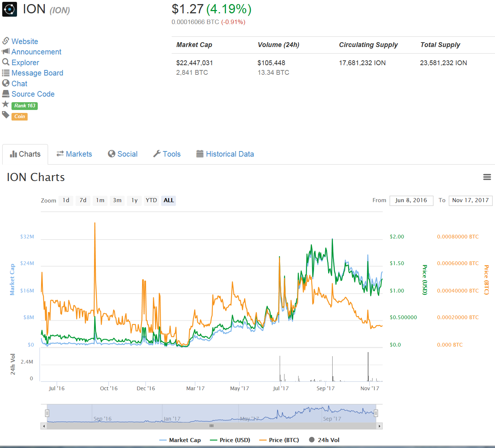Switch to the Social tab
The width and height of the screenshot is (495, 448).
pyautogui.click(x=122, y=154)
